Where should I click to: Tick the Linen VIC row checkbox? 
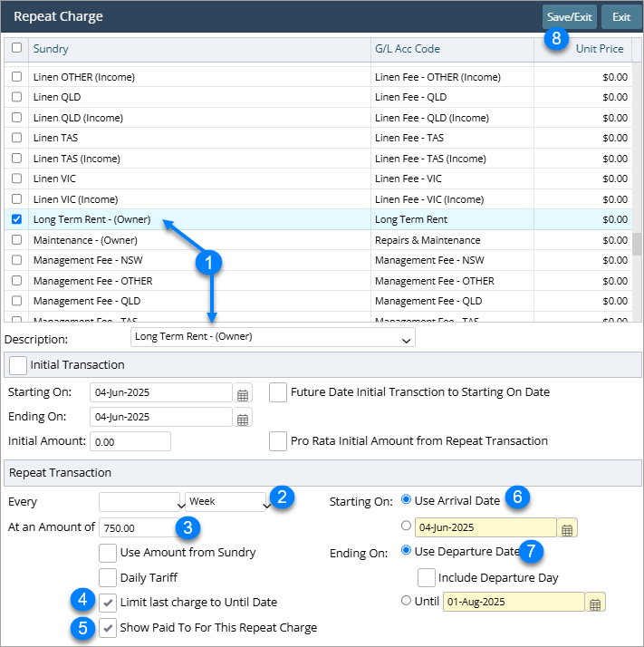coord(16,179)
